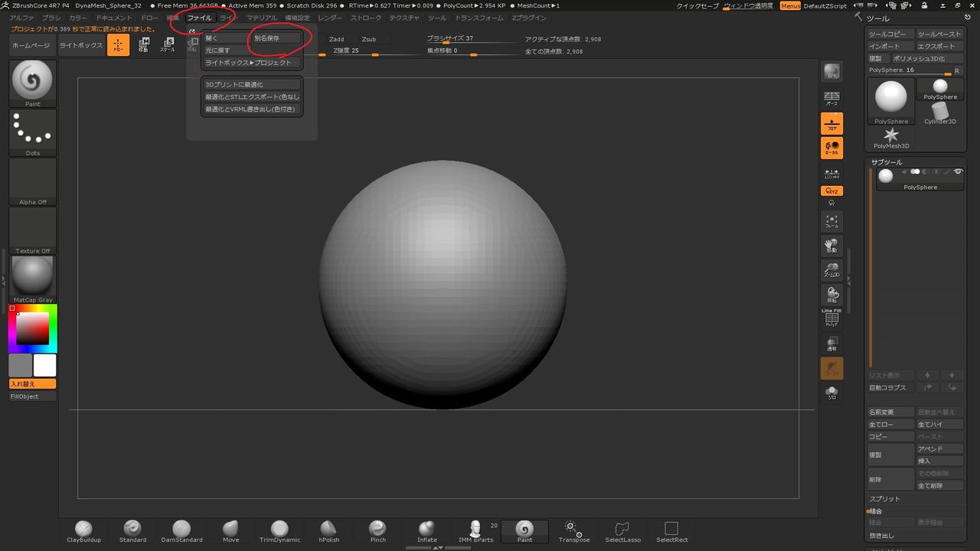This screenshot has height=551, width=980.
Task: Open the Alpha (アルファ) menu
Action: pyautogui.click(x=21, y=18)
